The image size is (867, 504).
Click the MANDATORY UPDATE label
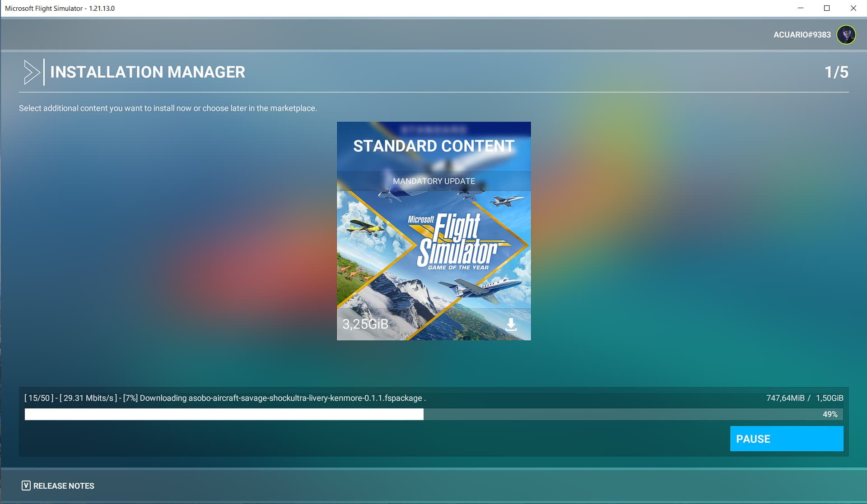(x=434, y=181)
